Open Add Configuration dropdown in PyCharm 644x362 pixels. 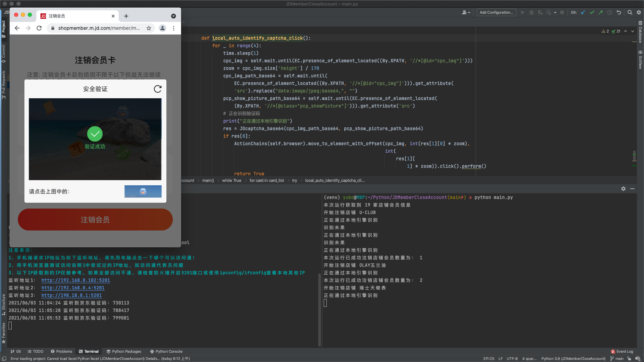[496, 12]
